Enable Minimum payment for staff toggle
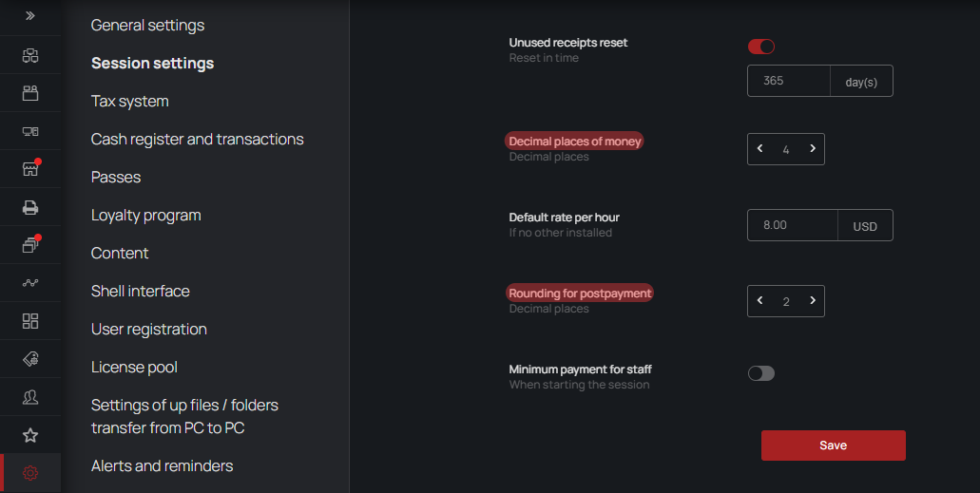This screenshot has width=980, height=493. coord(761,373)
